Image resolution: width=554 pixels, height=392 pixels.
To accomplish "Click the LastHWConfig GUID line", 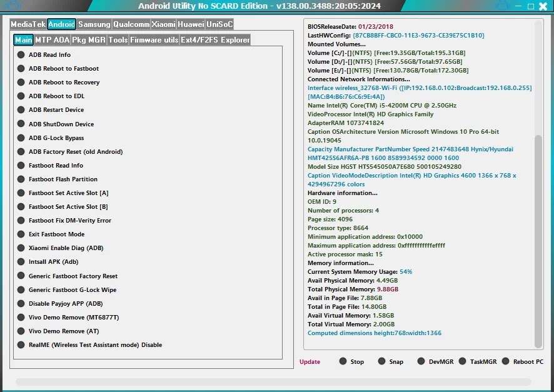I will pos(396,35).
